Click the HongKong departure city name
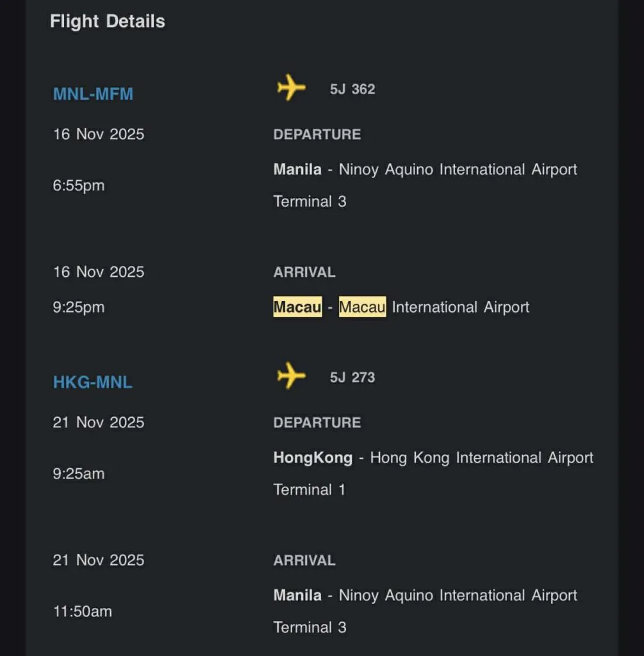644x656 pixels. click(313, 458)
